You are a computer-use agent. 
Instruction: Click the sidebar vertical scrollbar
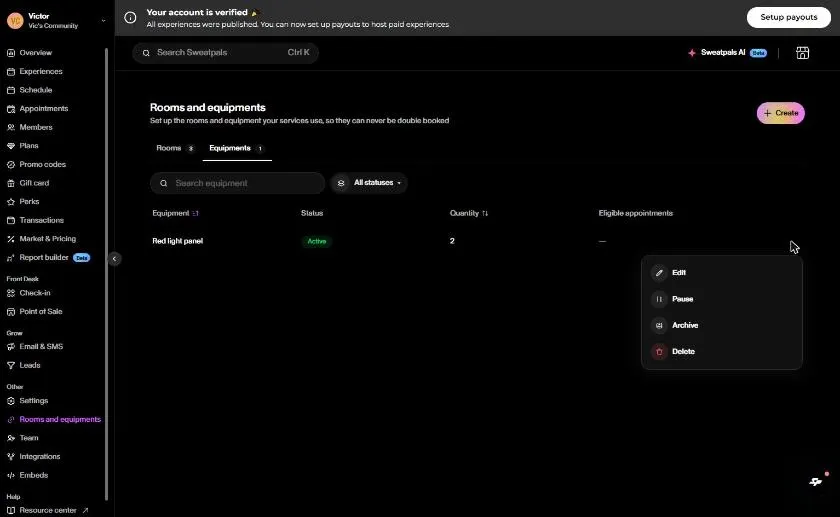pos(106,273)
